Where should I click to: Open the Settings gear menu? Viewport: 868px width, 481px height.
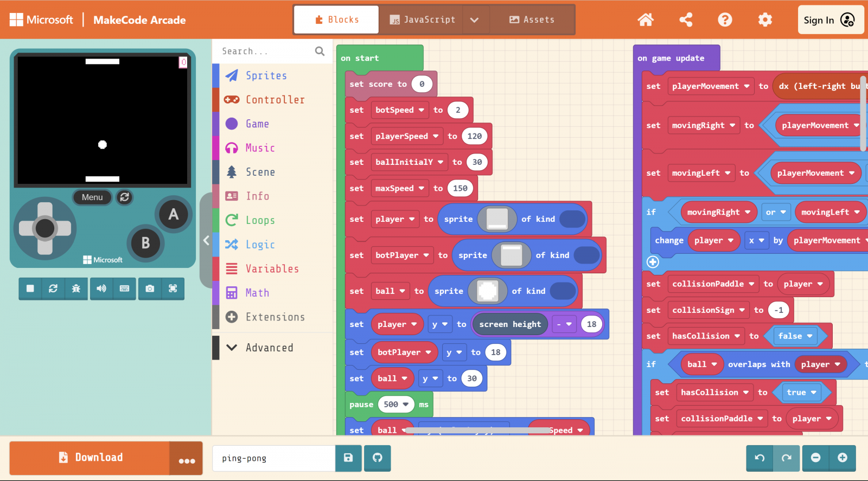765,20
